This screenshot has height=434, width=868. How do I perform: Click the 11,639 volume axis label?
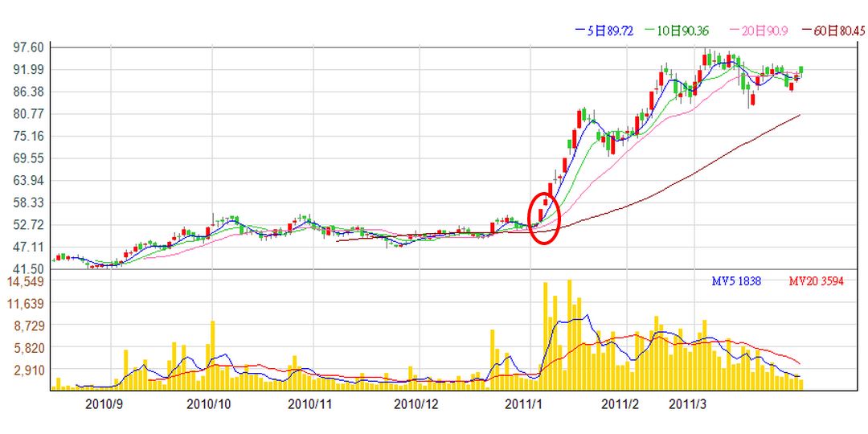[x=24, y=303]
